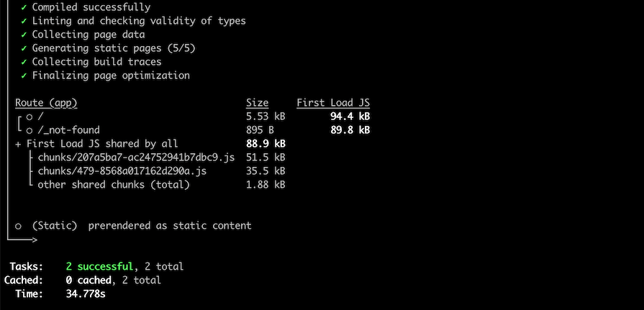Click the checkmark beside Collecting build traces
This screenshot has height=310, width=644.
24,62
